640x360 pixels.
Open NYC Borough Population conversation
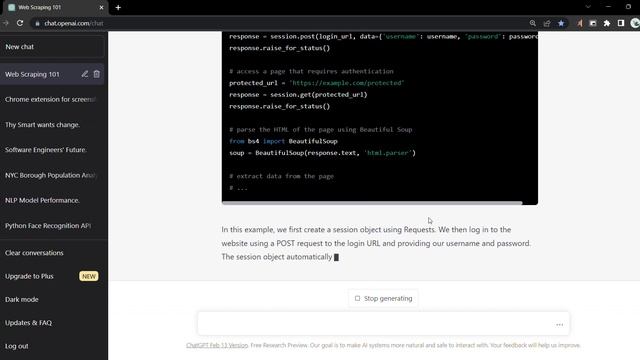52,175
